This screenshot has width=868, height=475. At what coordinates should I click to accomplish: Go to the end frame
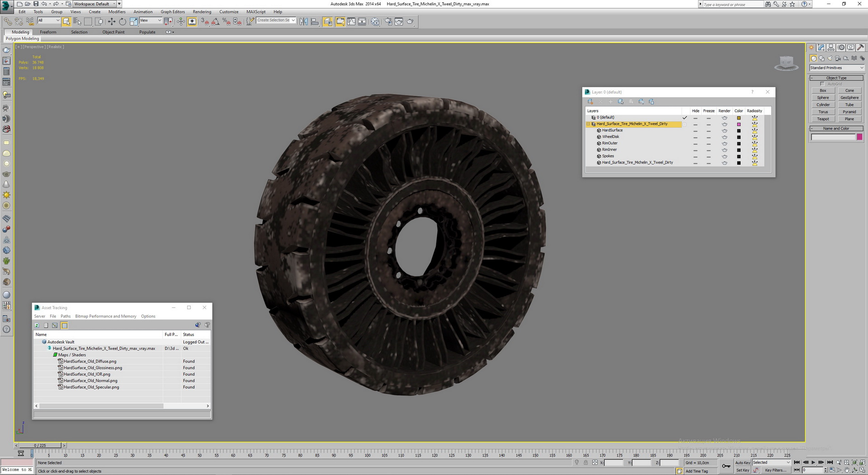pos(830,462)
